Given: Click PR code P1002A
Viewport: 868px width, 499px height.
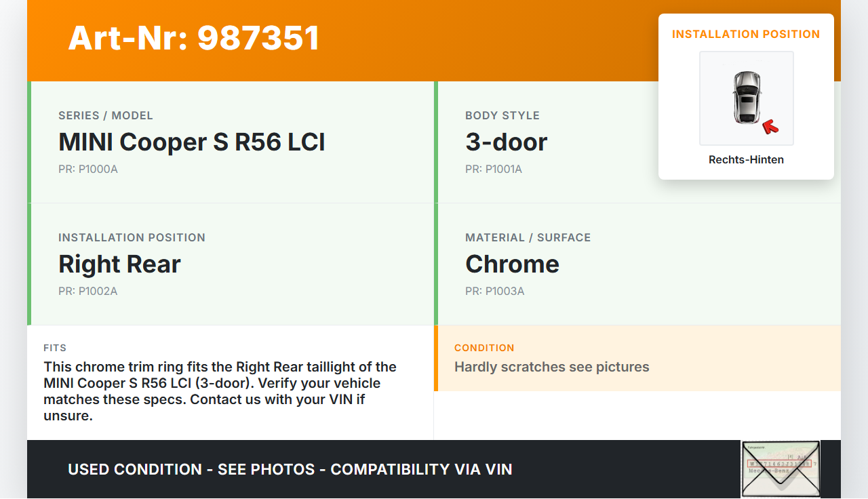Looking at the screenshot, I should click(88, 291).
